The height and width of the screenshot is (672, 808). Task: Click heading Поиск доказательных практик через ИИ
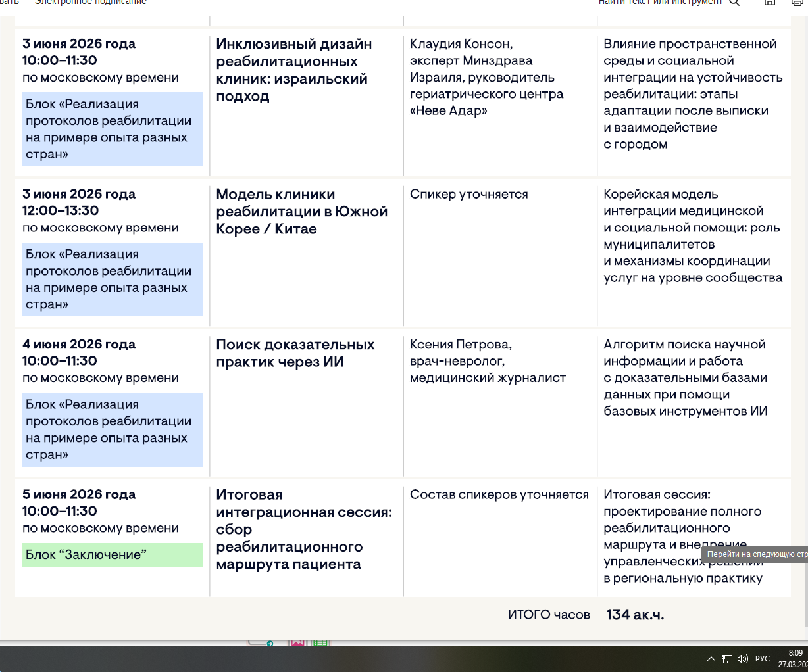coord(295,353)
